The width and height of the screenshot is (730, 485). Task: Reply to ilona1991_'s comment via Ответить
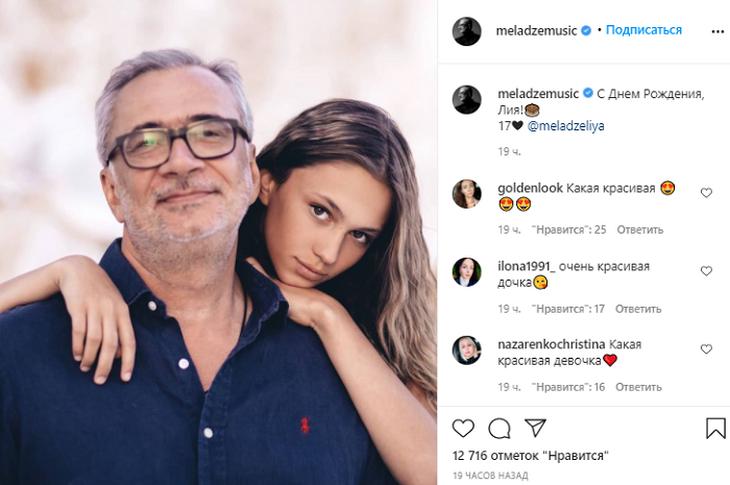(638, 309)
